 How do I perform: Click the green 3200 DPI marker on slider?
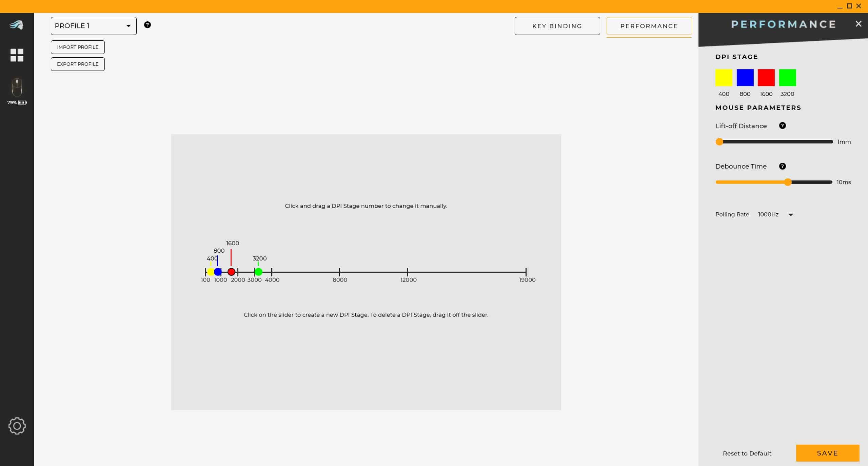point(258,272)
